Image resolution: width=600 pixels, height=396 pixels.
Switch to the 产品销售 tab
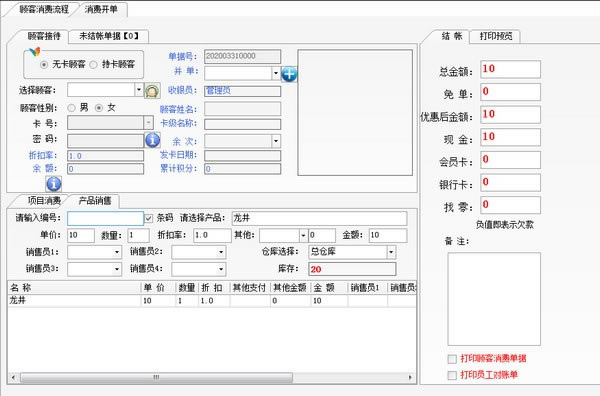[95, 200]
